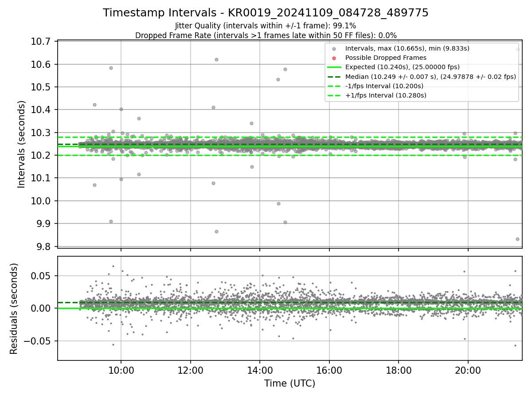532x399 pixels.
Task: Click the gray dot marker for Intervals in legend
Action: [x=334, y=49]
